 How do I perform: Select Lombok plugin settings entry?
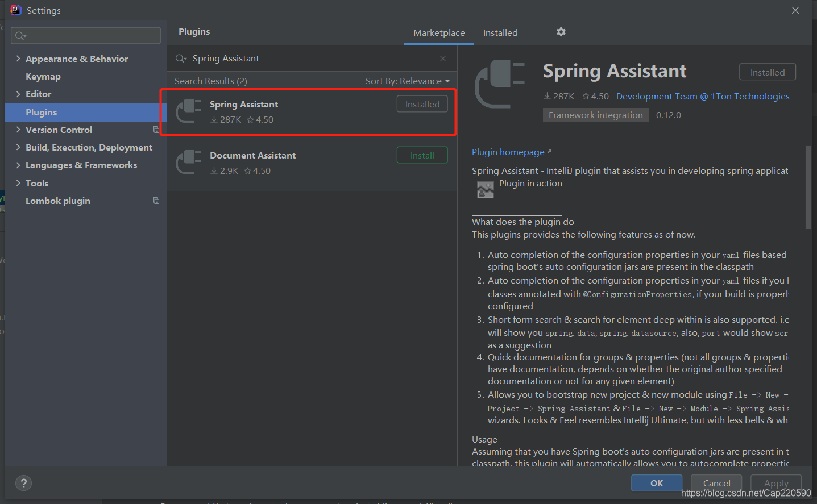point(58,201)
